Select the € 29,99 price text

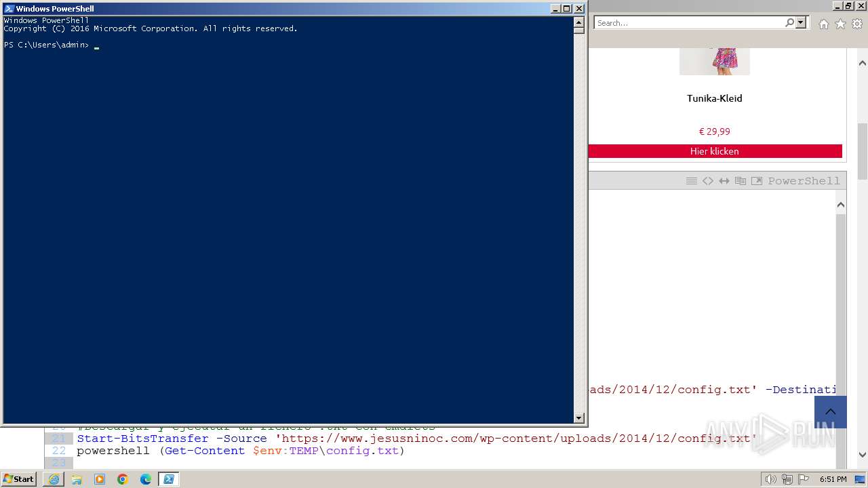[x=714, y=131]
